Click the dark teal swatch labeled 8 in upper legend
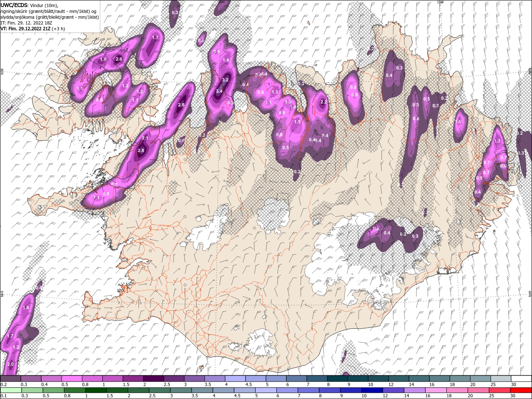Image resolution: width=532 pixels, height=399 pixels. click(x=337, y=379)
